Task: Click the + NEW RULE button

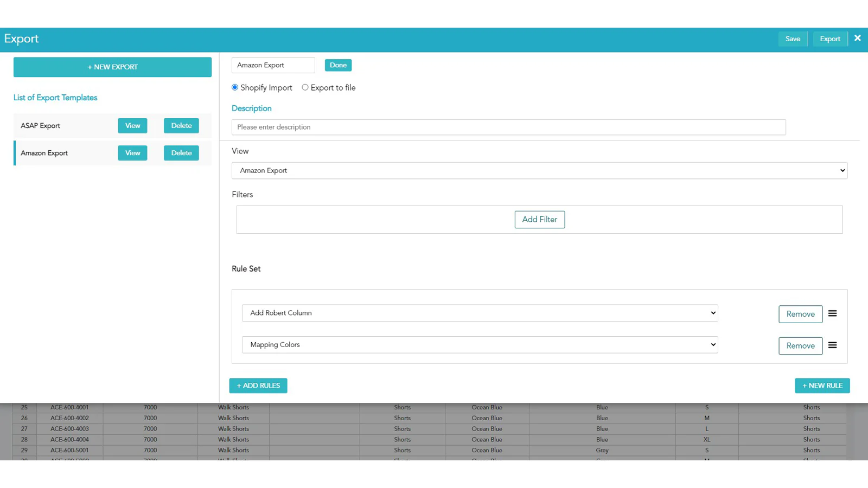Action: (822, 386)
